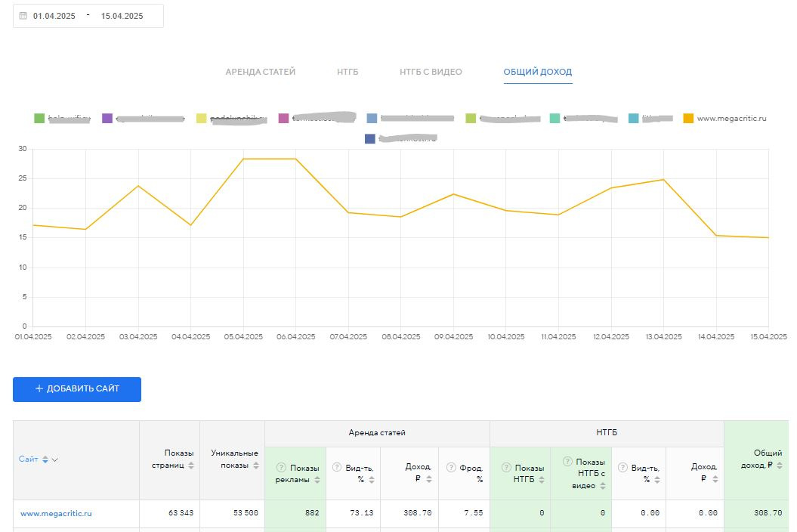Sort by Показы НТГБ column
The image size is (797, 532).
click(x=542, y=479)
